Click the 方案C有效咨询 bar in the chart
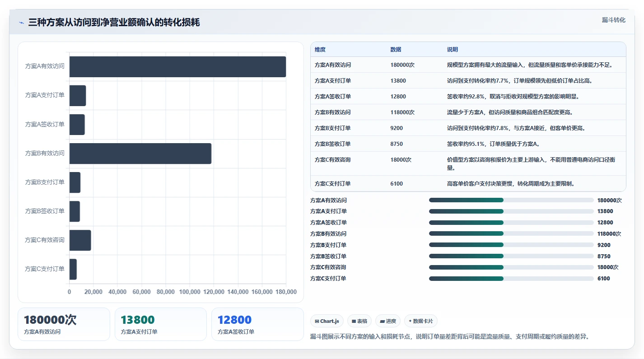 coord(80,240)
